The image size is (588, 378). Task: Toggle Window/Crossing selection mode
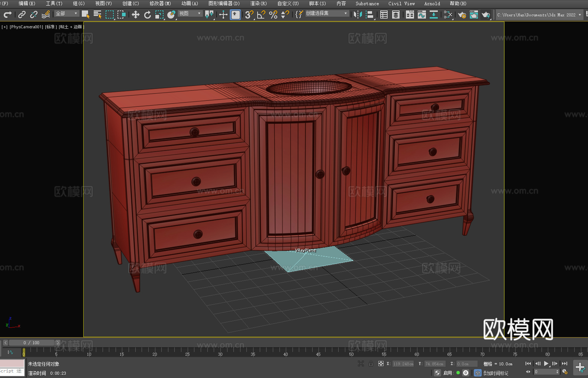[122, 14]
